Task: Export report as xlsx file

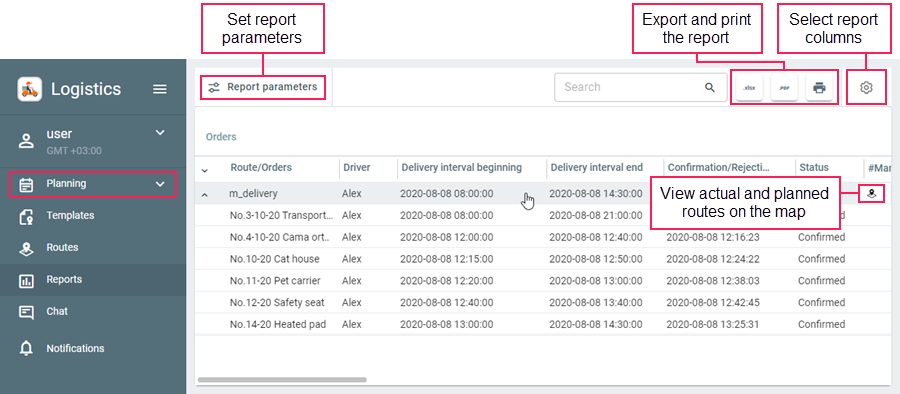Action: [749, 88]
